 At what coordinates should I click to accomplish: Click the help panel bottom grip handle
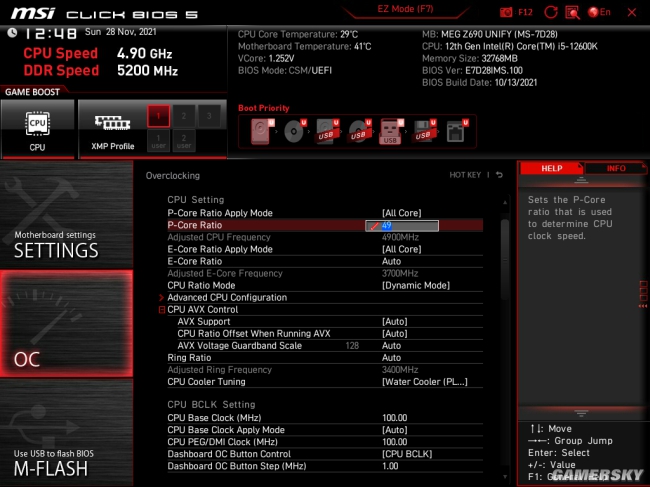point(581,413)
